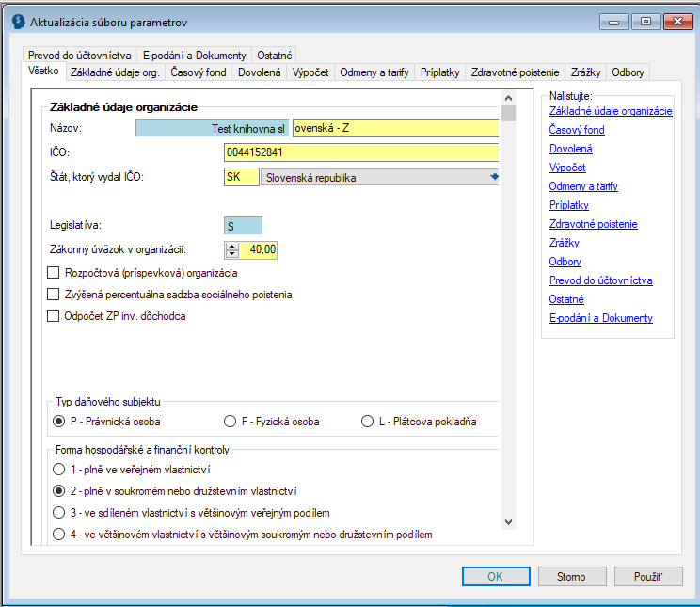Select 1 - plně ve veřejném vlastnictví
700x607 pixels.
[x=59, y=470]
